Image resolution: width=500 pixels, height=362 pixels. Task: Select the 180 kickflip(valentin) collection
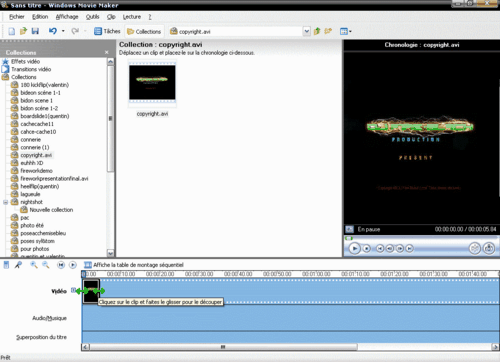tap(45, 85)
